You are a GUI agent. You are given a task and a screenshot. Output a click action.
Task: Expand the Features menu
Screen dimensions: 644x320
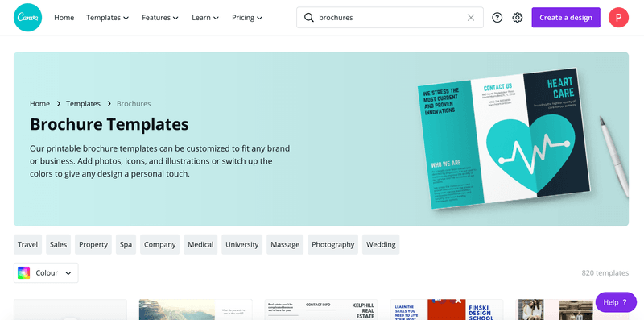[x=160, y=17]
